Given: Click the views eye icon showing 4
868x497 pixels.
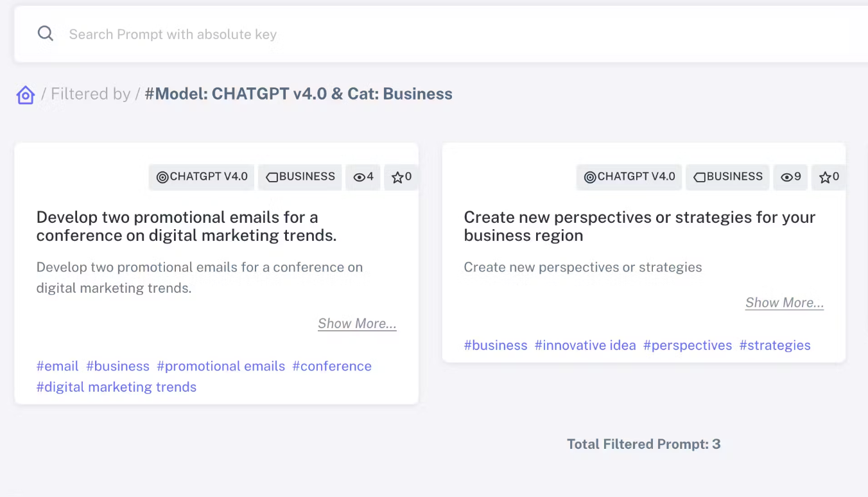Looking at the screenshot, I should pos(360,177).
